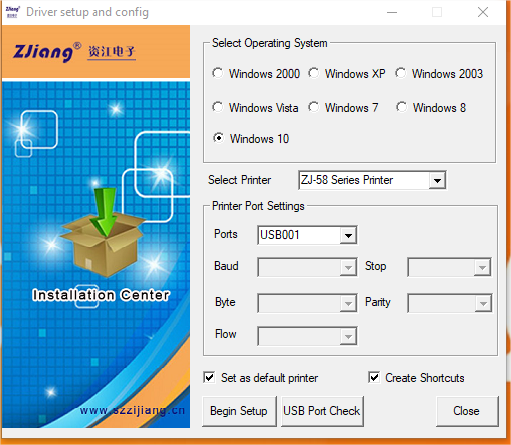Open the Baud rate dropdown
Image resolution: width=511 pixels, height=445 pixels.
click(x=307, y=267)
